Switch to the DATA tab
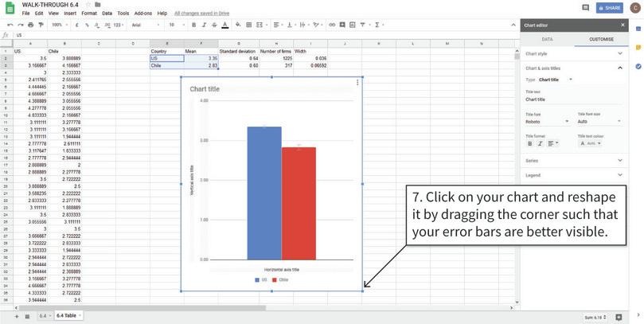The height and width of the screenshot is (324, 644). tap(547, 40)
